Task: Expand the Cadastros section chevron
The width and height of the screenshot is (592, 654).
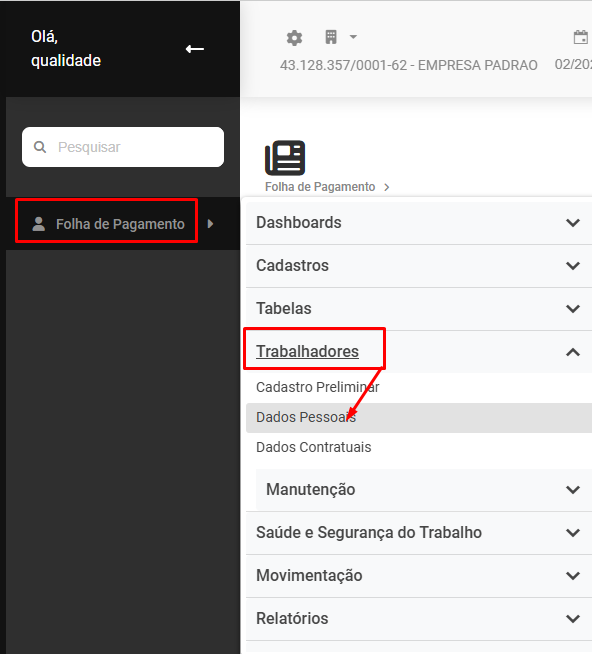Action: pos(573,266)
